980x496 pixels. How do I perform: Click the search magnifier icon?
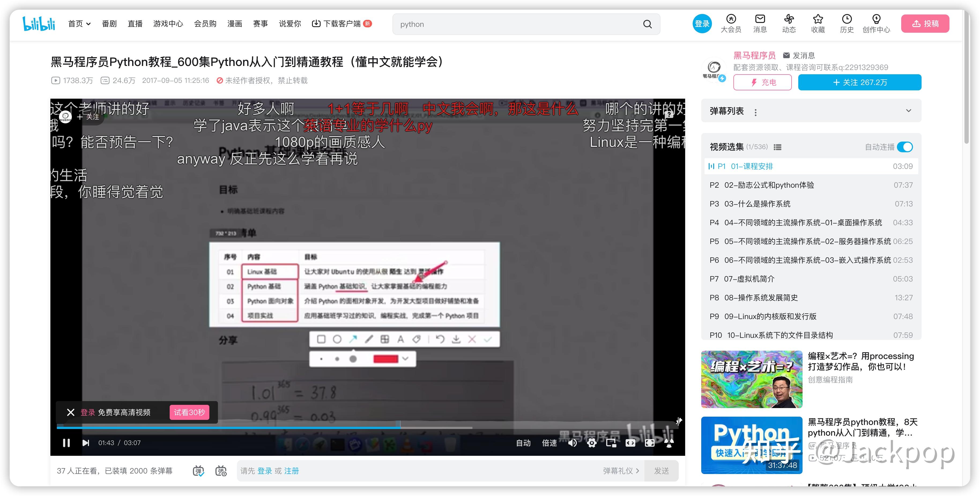click(x=647, y=24)
